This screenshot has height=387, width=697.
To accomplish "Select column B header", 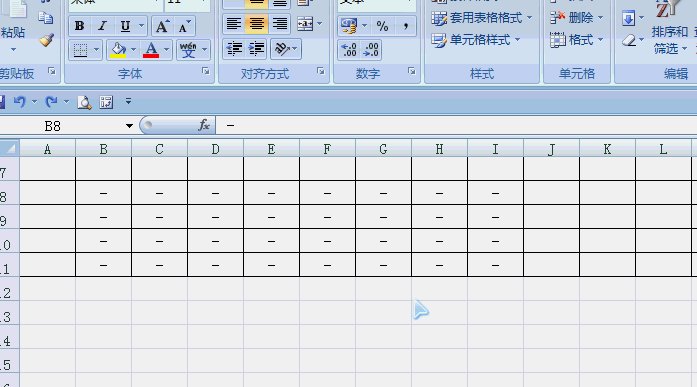I will click(x=104, y=149).
